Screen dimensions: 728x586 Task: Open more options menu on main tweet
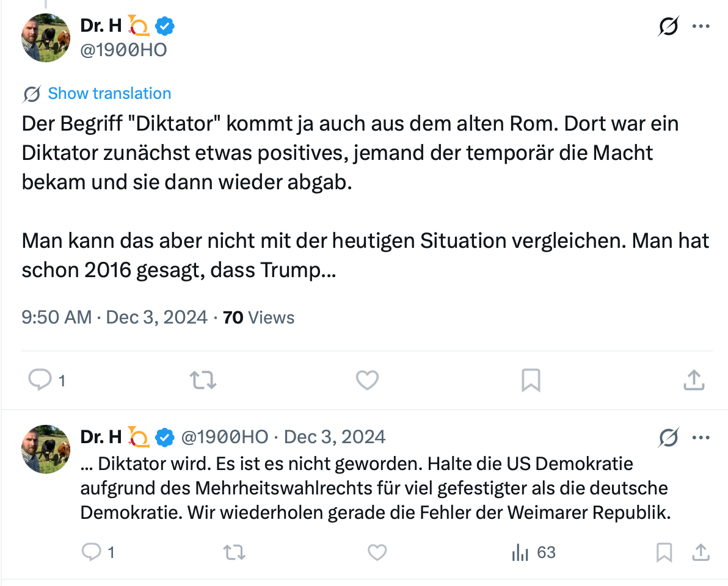pos(700,27)
